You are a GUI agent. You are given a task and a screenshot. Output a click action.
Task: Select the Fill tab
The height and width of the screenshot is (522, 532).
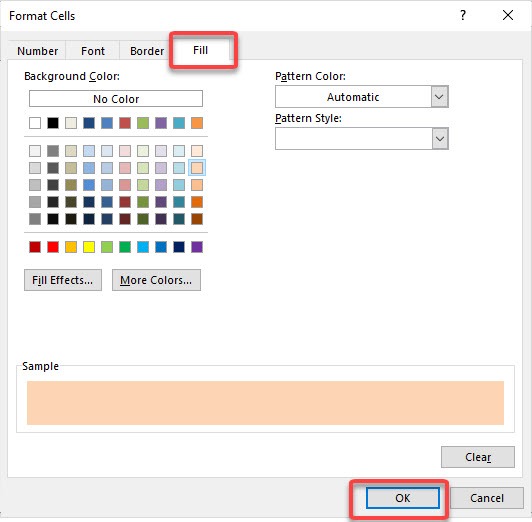click(x=200, y=50)
